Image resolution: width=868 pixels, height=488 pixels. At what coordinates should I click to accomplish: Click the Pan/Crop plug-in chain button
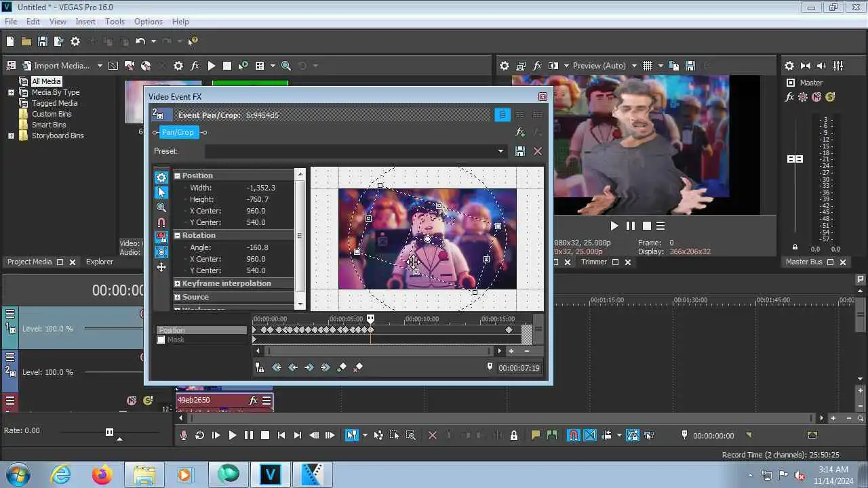(178, 132)
